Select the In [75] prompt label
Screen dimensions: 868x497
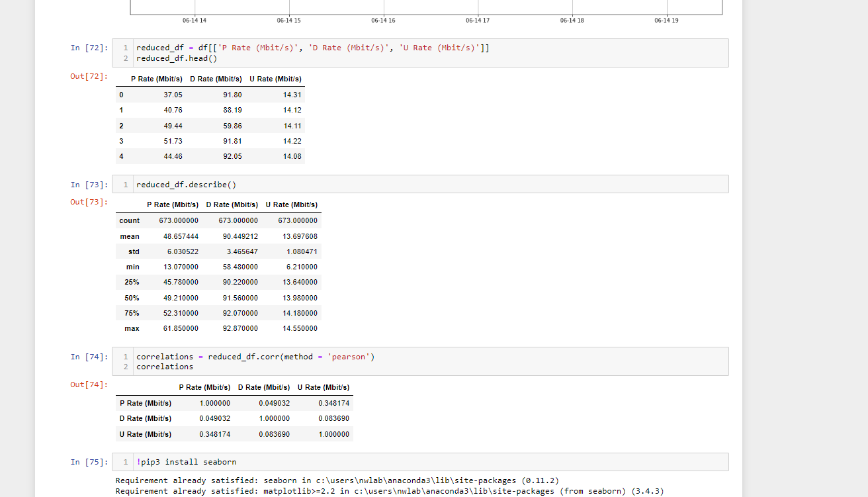89,462
